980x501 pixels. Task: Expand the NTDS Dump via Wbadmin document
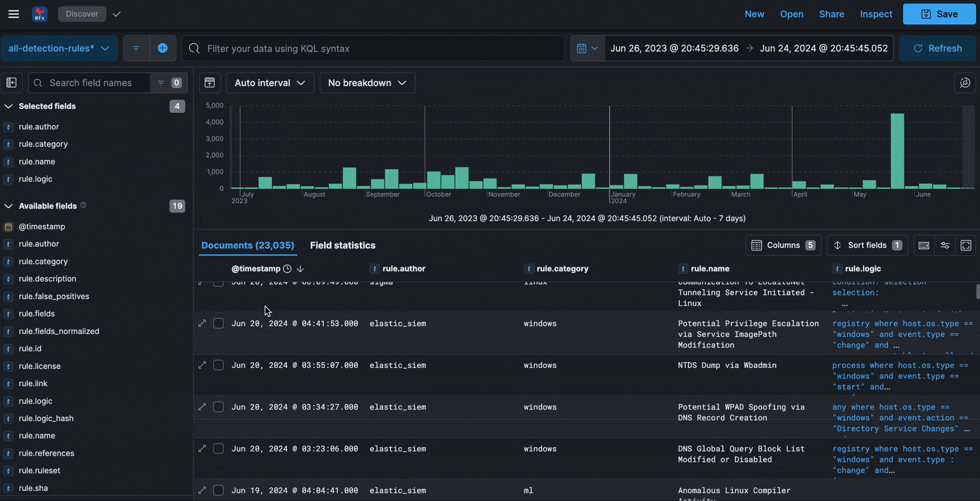click(202, 365)
